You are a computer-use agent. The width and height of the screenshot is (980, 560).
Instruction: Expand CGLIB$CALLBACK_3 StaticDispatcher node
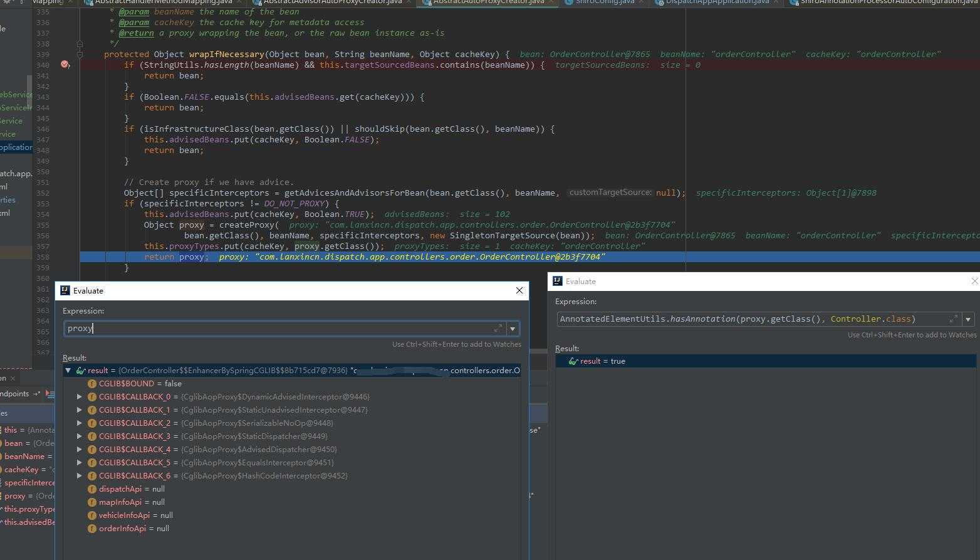coord(80,436)
